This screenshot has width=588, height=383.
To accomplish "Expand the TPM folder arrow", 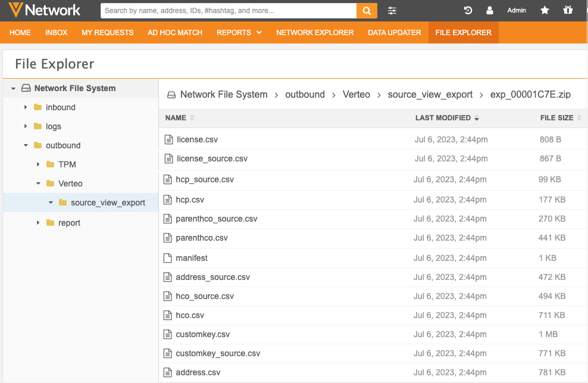I will [38, 164].
